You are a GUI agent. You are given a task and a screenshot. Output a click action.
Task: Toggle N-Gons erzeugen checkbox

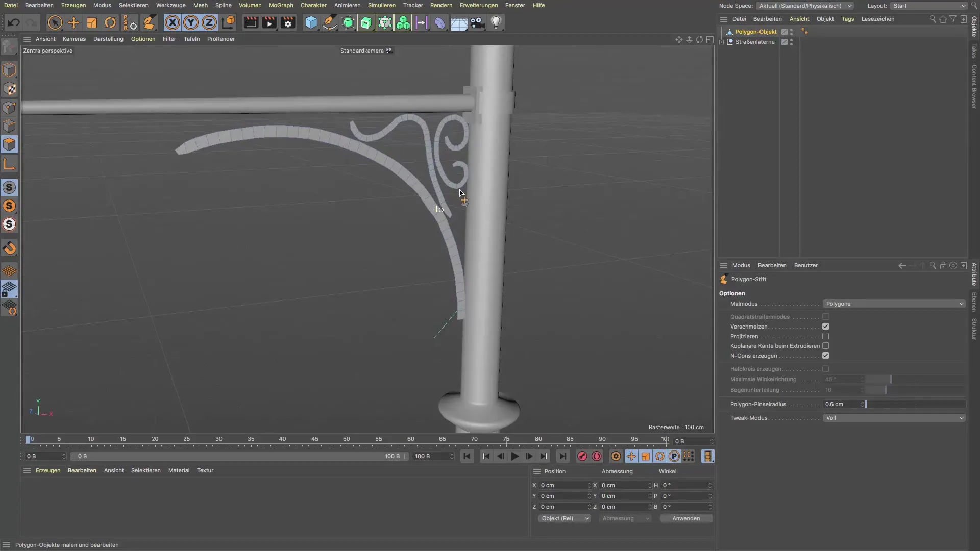pos(825,356)
